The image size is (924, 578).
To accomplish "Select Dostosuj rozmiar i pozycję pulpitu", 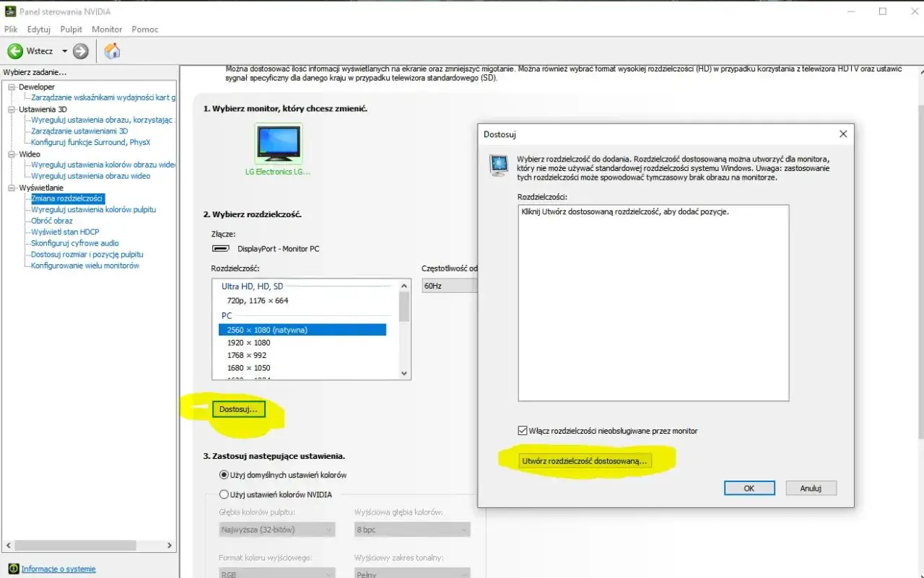I will 87,255.
